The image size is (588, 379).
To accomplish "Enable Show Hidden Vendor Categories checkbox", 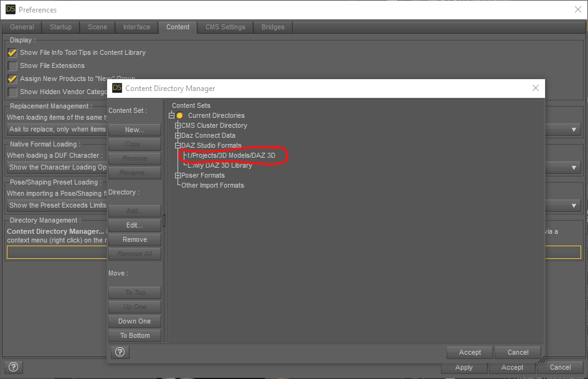I will pyautogui.click(x=12, y=92).
